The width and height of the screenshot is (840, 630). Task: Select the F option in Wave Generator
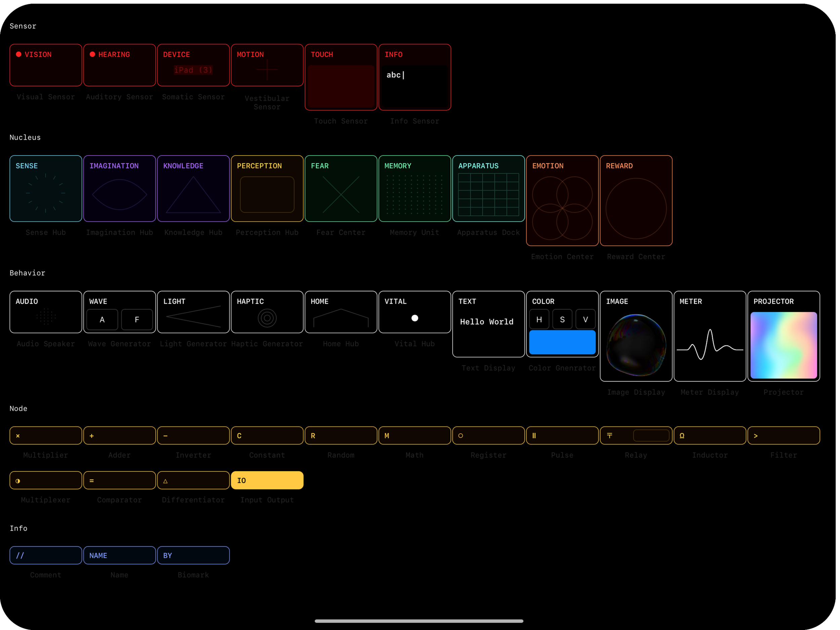[x=137, y=320]
